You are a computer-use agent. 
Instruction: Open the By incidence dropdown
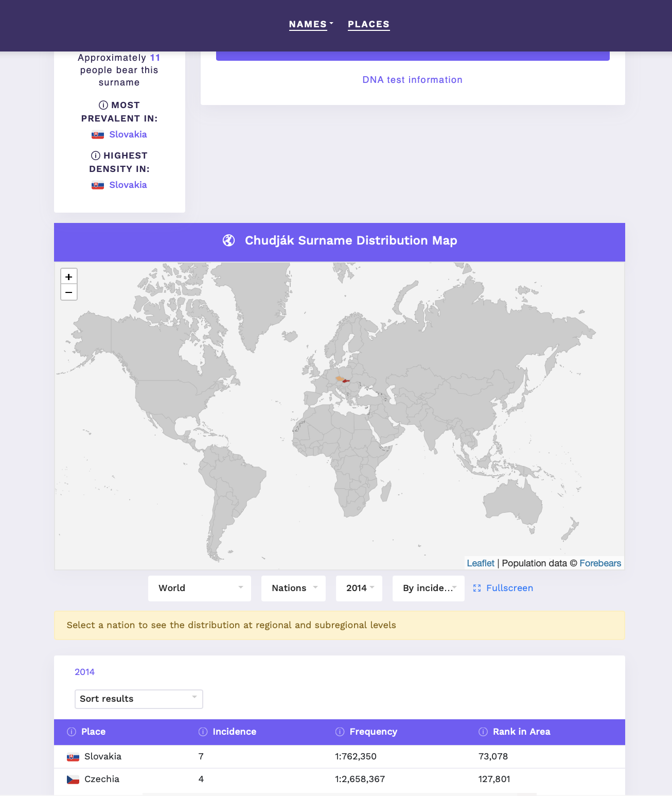coord(428,588)
